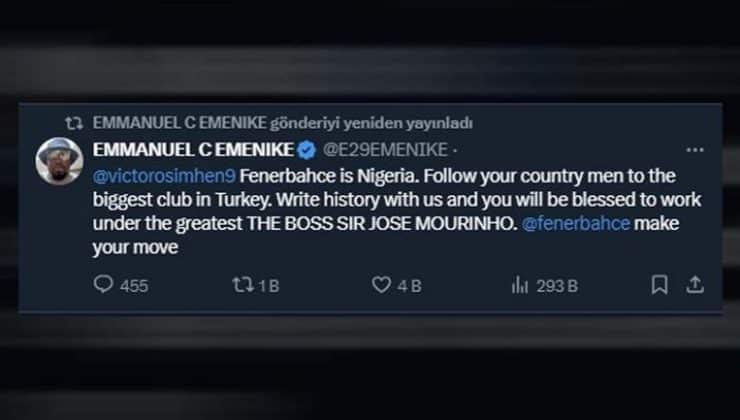
Task: Open EMMANUEL C EMENIKE display name profile
Action: tap(193, 150)
